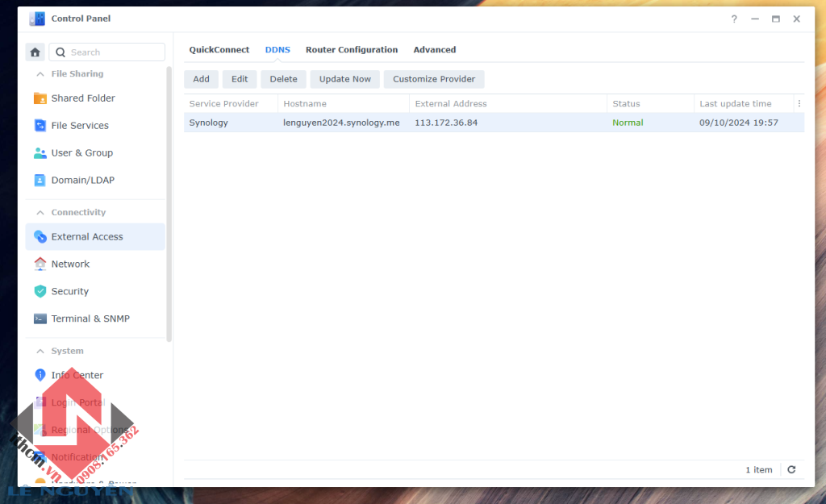Select User & Group icon
This screenshot has width=826, height=504.
click(40, 153)
